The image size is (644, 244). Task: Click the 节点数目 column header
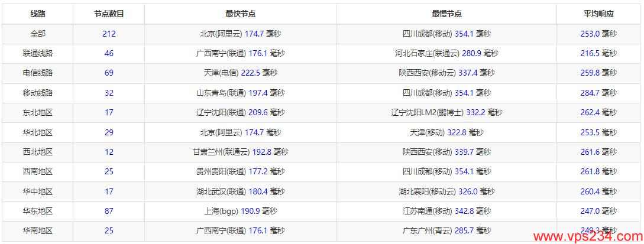[x=109, y=14]
